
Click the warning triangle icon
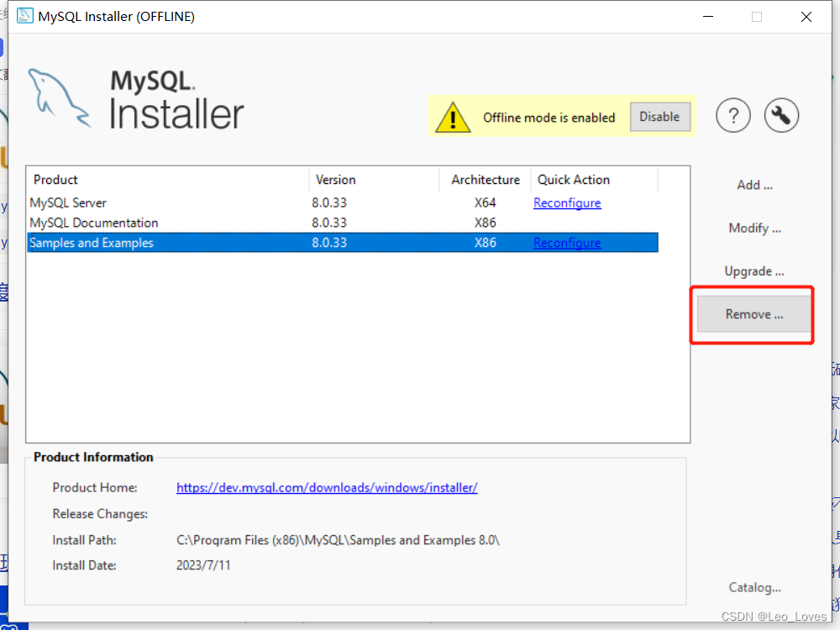(453, 117)
